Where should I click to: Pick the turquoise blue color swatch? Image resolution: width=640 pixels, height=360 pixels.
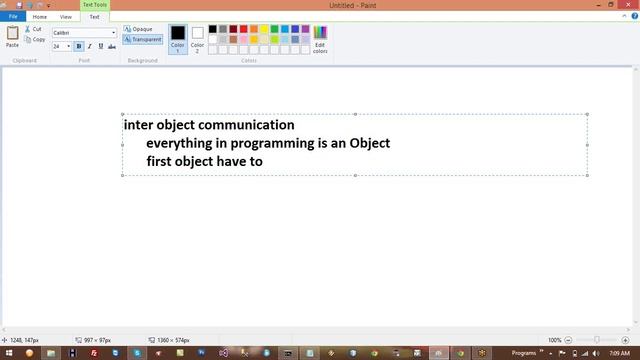tap(285, 29)
